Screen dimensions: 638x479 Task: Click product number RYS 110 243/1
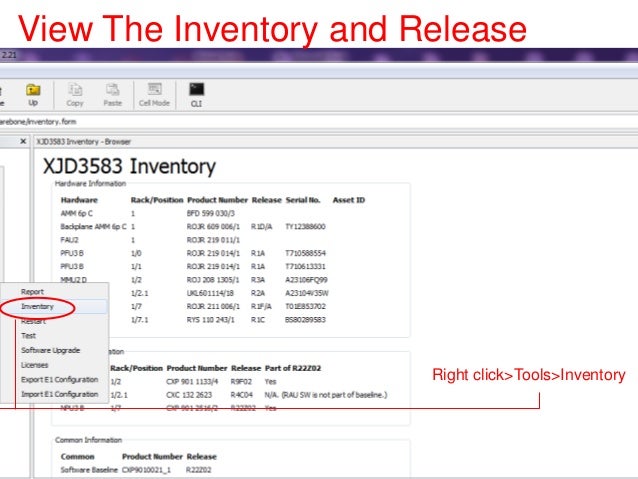click(211, 320)
